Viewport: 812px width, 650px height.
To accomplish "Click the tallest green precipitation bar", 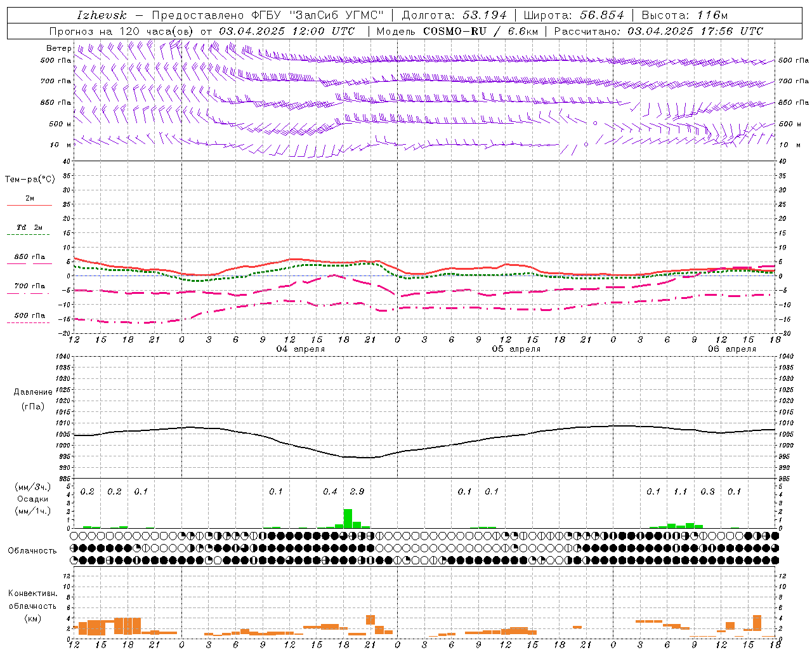I will [348, 519].
